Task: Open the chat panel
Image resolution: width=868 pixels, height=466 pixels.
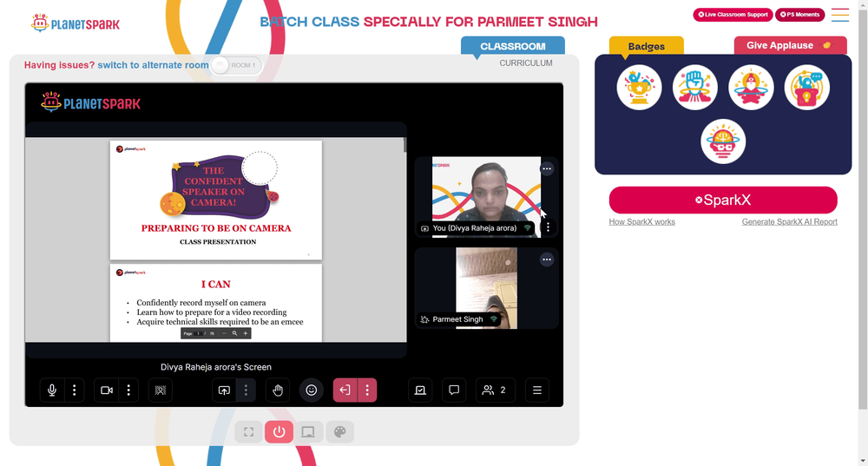Action: pos(454,391)
